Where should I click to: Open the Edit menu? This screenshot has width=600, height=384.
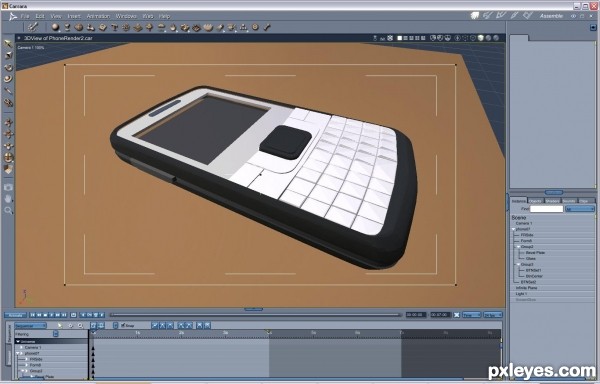click(x=40, y=16)
